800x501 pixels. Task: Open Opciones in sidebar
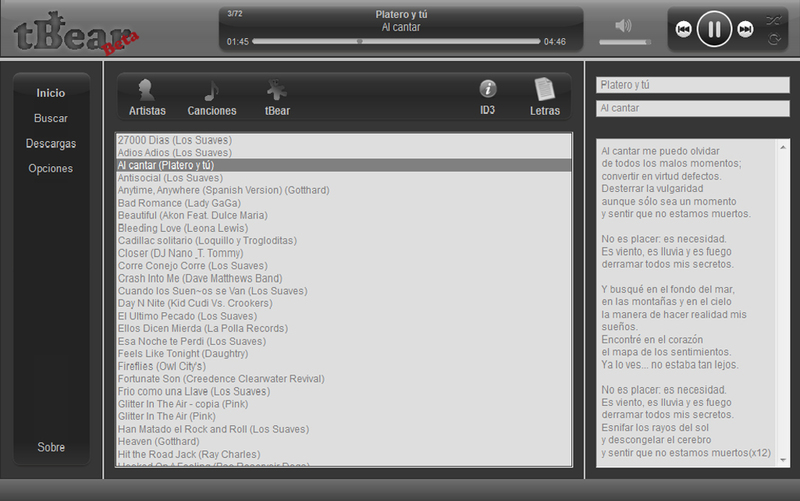tap(51, 168)
